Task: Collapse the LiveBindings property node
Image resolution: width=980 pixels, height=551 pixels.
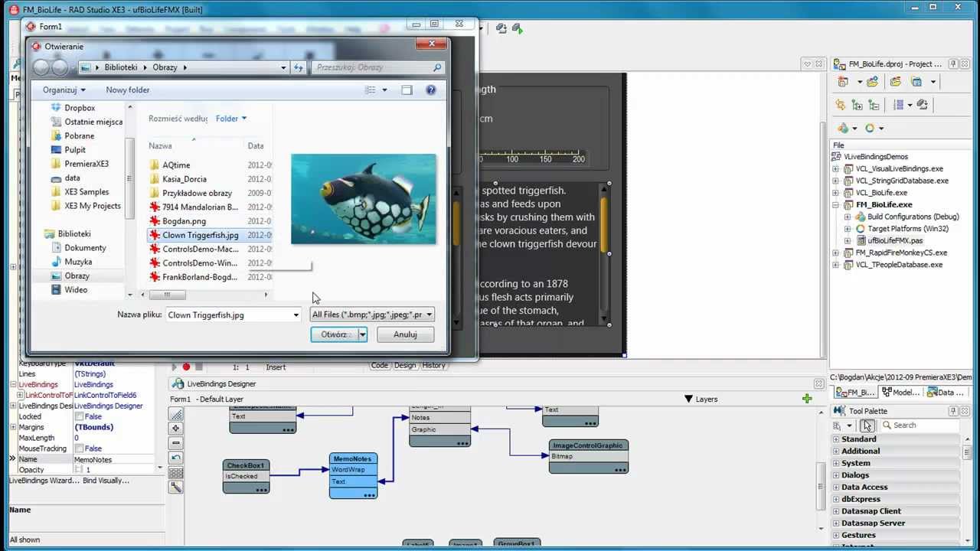Action: (13, 385)
